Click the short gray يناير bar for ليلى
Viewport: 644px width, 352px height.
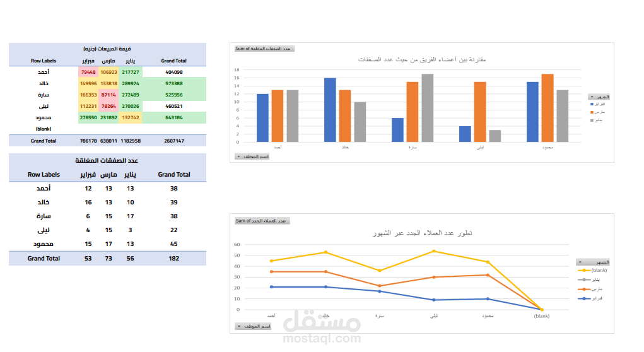(x=495, y=136)
